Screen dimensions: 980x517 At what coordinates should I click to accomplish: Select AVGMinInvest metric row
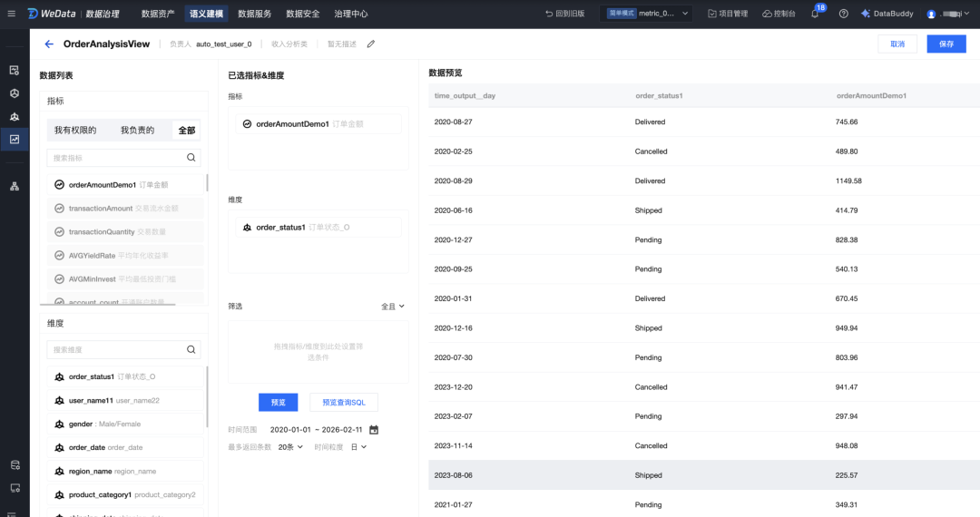tap(125, 279)
